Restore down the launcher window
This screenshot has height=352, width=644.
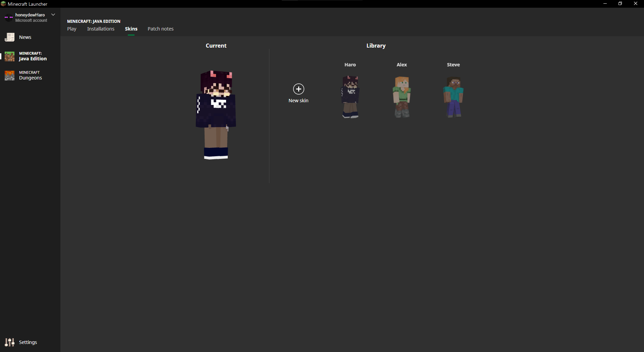point(620,4)
